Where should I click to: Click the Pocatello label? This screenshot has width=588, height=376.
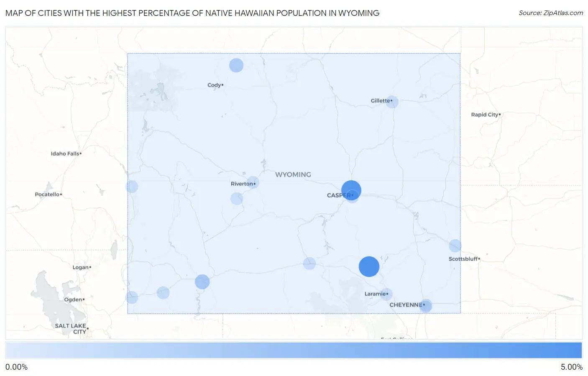tap(47, 194)
